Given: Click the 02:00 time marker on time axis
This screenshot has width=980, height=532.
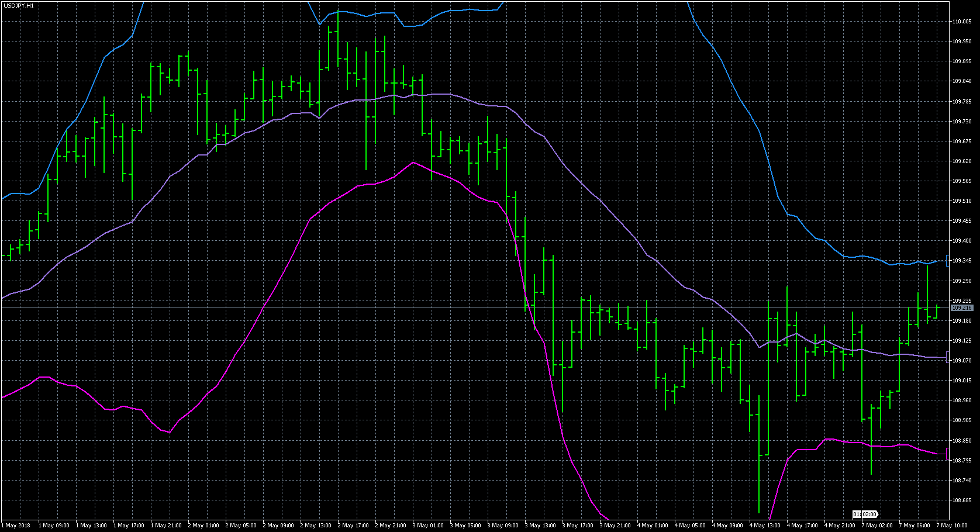Looking at the screenshot, I should click(x=869, y=514).
